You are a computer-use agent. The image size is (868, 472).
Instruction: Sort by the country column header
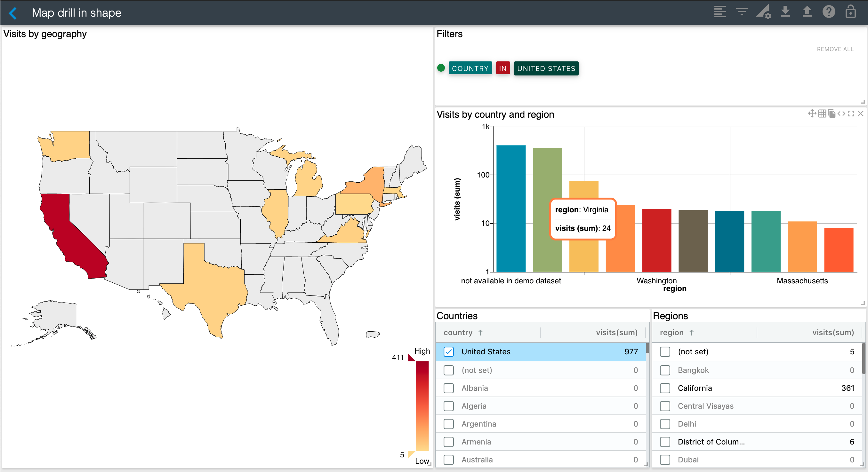pos(458,333)
